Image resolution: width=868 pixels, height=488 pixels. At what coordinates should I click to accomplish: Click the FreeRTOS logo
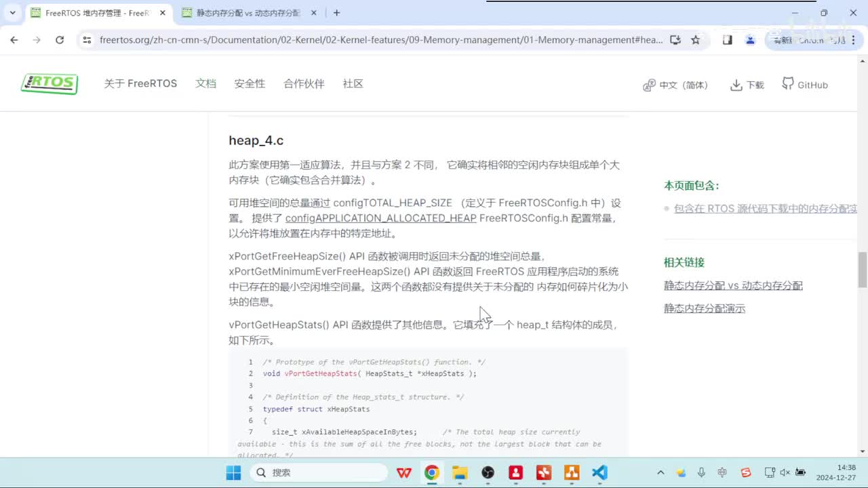[x=50, y=84]
